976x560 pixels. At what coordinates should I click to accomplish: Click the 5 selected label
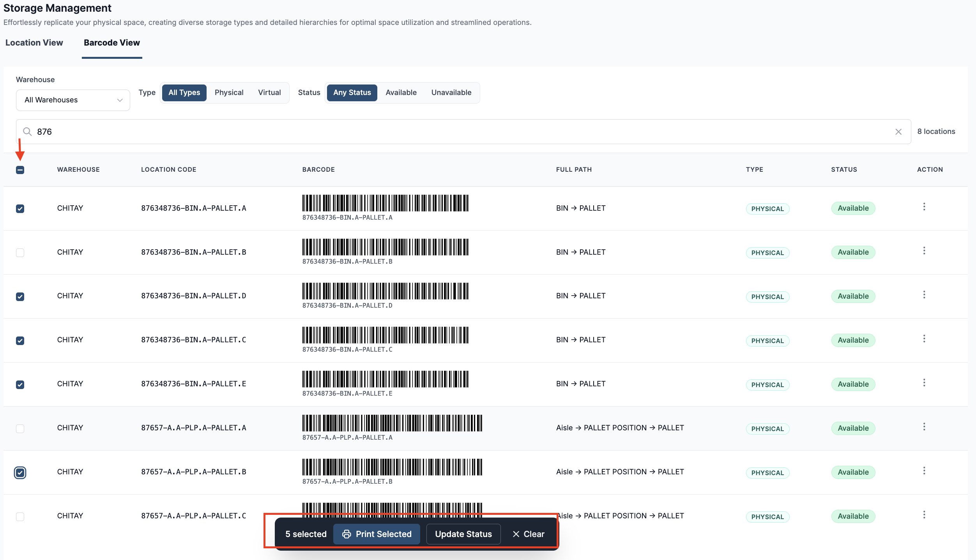click(306, 534)
